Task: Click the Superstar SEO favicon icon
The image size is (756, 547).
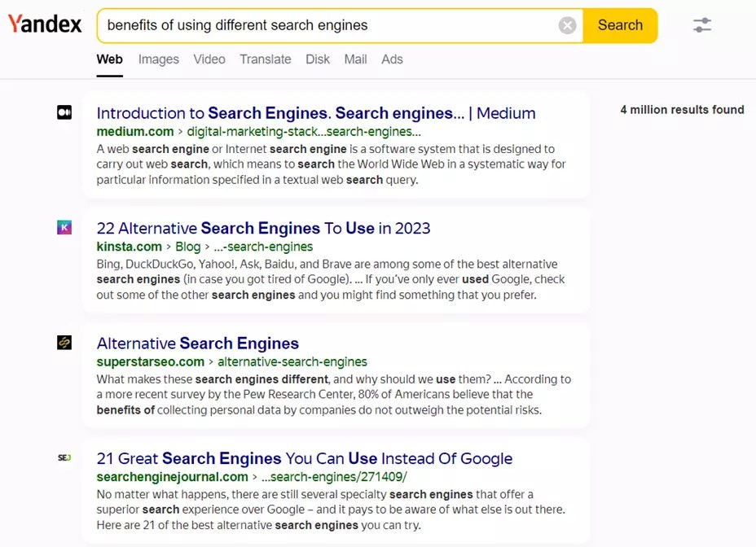Action: pos(64,343)
